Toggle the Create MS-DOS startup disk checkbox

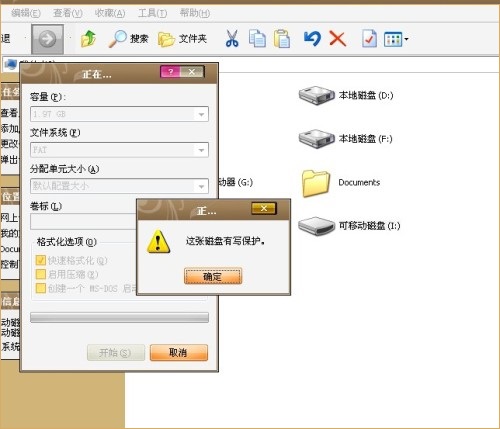[x=40, y=288]
